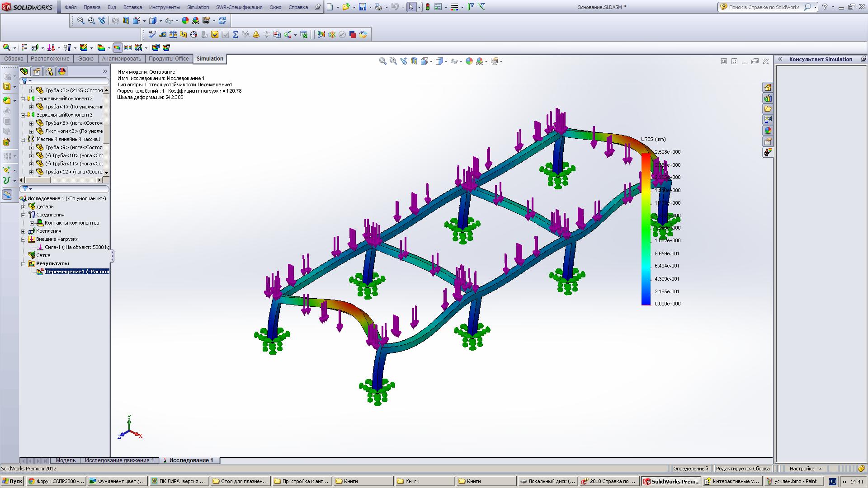This screenshot has height=488, width=868.
Task: Click the Zoom to Fit magnifier icon
Action: click(x=80, y=20)
